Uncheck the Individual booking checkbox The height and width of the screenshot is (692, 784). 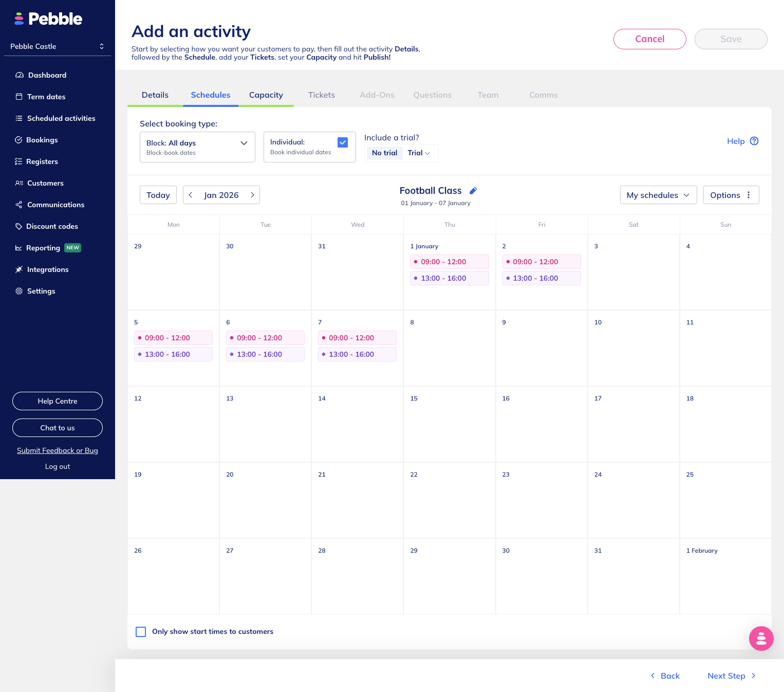click(x=343, y=142)
